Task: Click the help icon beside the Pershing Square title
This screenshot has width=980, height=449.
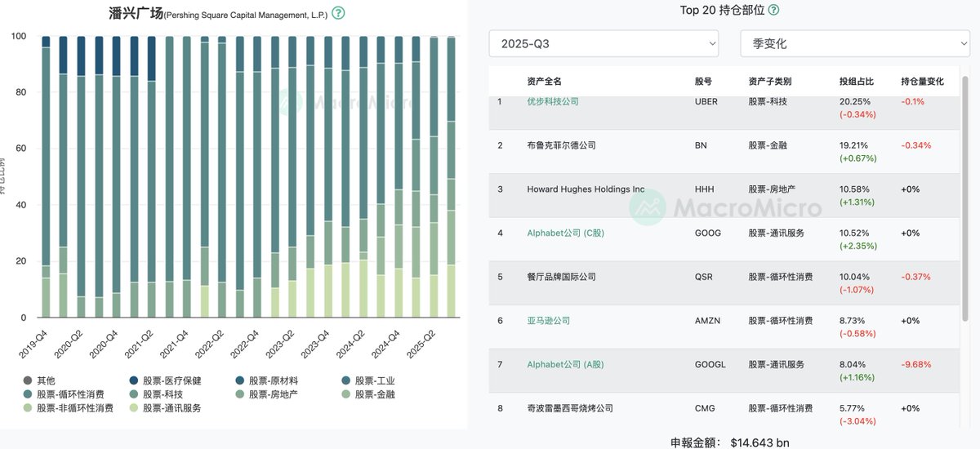Action: (339, 13)
